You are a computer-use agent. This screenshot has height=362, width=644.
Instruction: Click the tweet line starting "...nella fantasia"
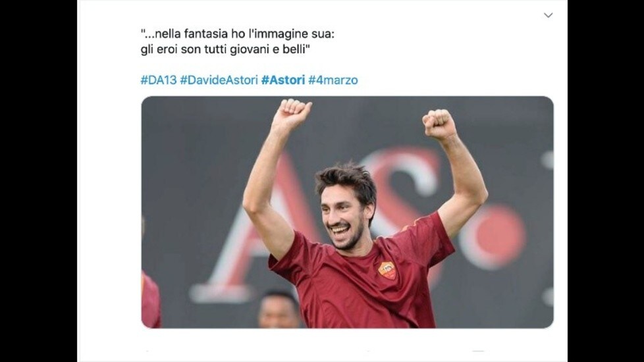tap(238, 34)
